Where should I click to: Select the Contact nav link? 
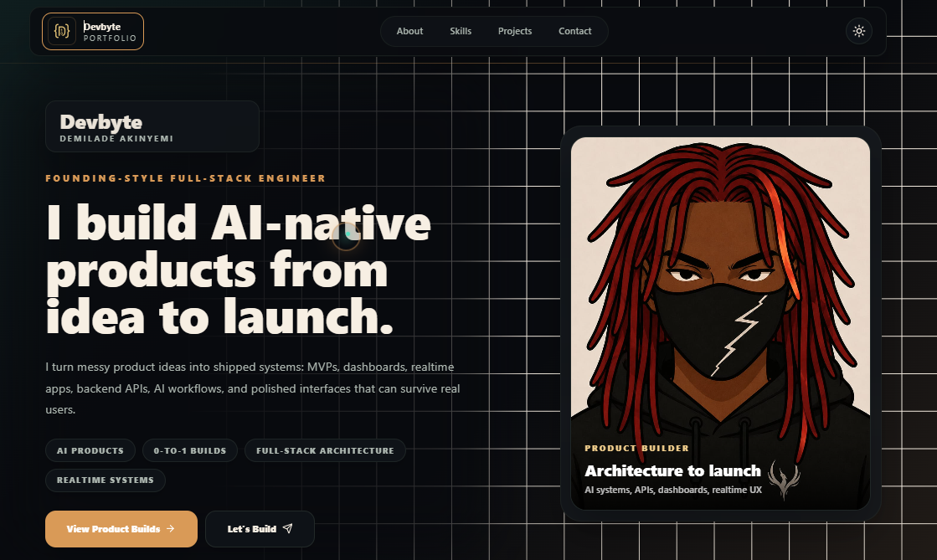[575, 31]
